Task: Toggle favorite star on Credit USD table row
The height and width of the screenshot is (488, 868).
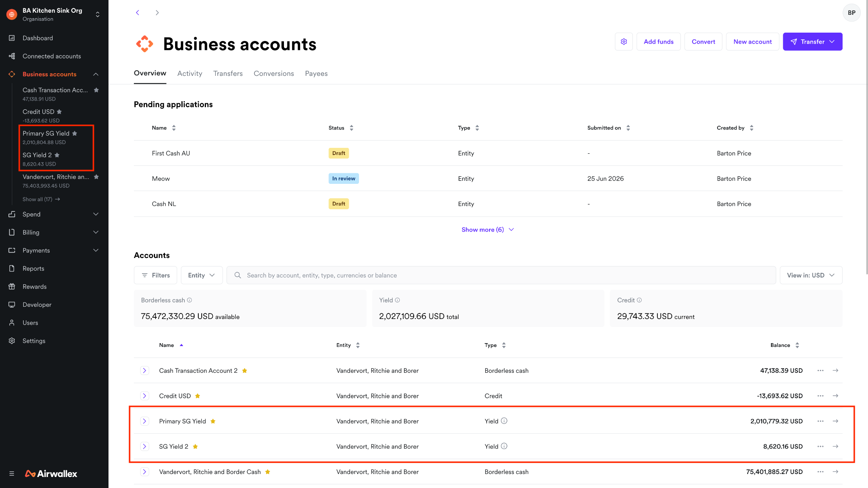Action: pos(198,396)
